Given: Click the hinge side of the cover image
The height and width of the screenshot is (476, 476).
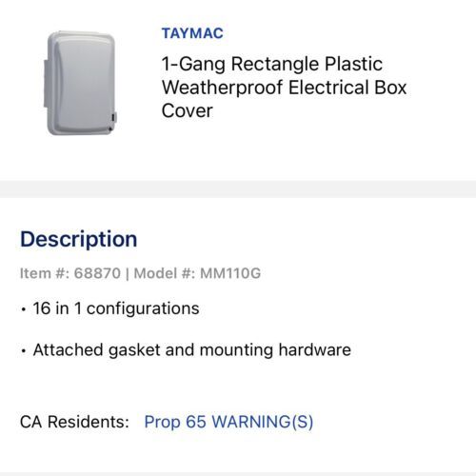Looking at the screenshot, I should coord(46,83).
